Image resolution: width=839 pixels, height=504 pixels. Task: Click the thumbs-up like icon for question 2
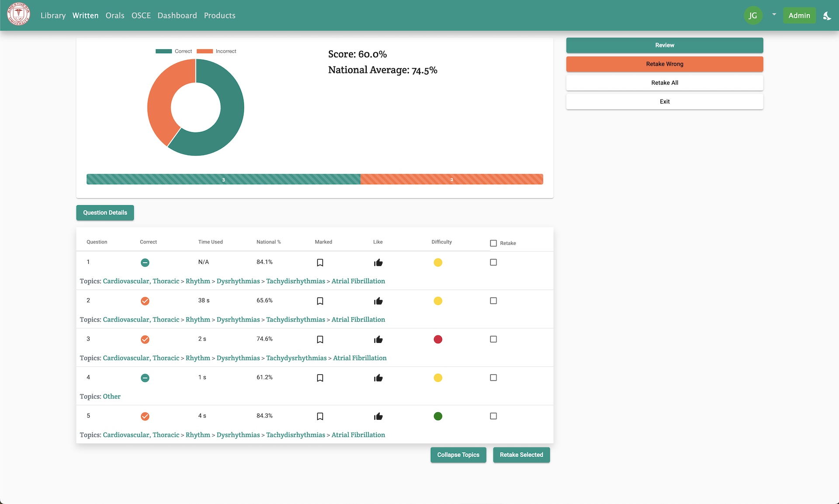[378, 301]
